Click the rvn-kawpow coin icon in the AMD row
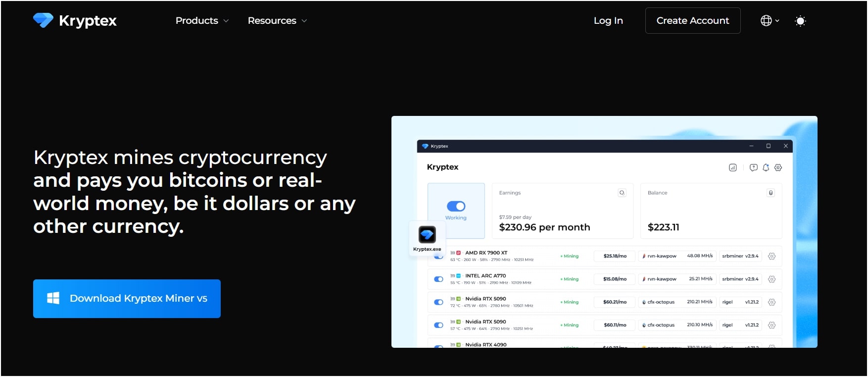Screen dimensions: 868x377 coord(644,256)
